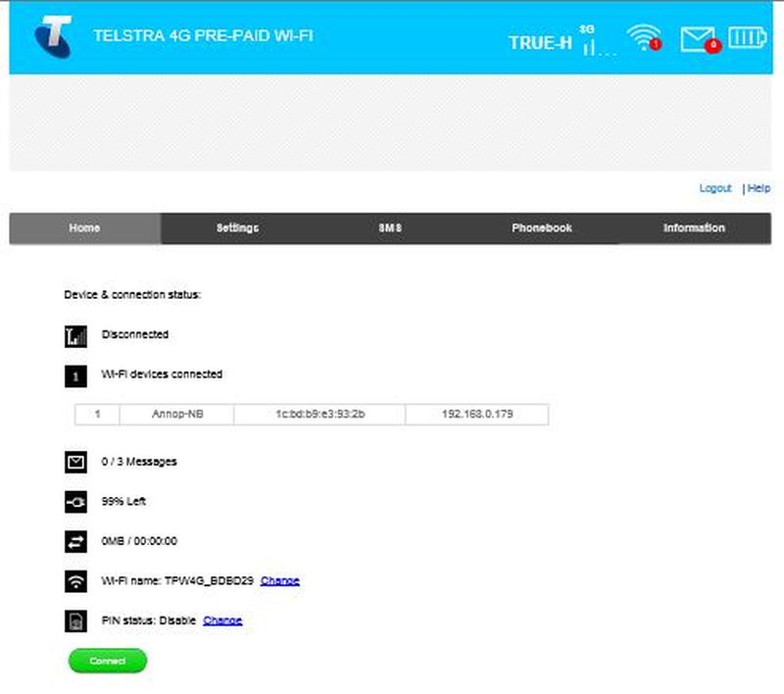View the Information tab

[x=694, y=228]
